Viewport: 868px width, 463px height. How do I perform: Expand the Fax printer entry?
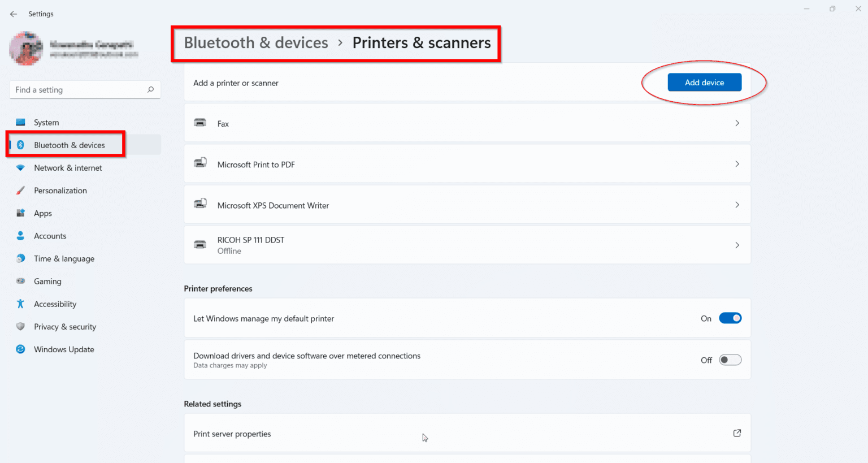pos(737,123)
